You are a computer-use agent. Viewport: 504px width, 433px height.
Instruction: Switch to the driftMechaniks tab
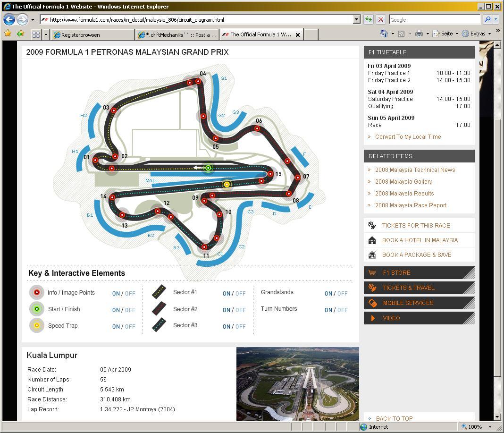point(177,35)
